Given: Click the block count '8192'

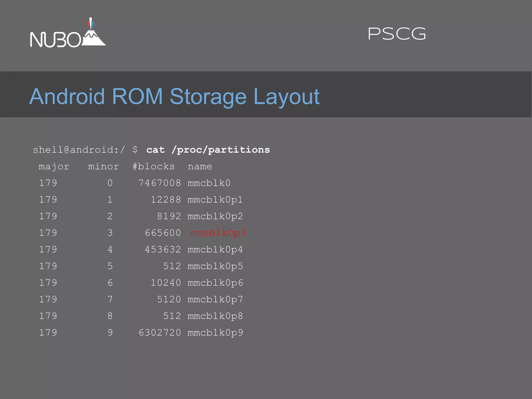Looking at the screenshot, I should coord(169,216).
